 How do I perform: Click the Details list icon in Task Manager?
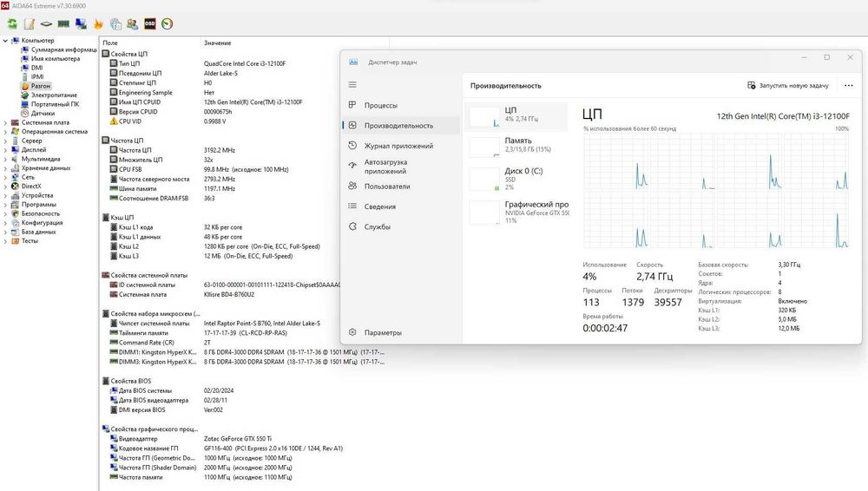pyautogui.click(x=352, y=206)
